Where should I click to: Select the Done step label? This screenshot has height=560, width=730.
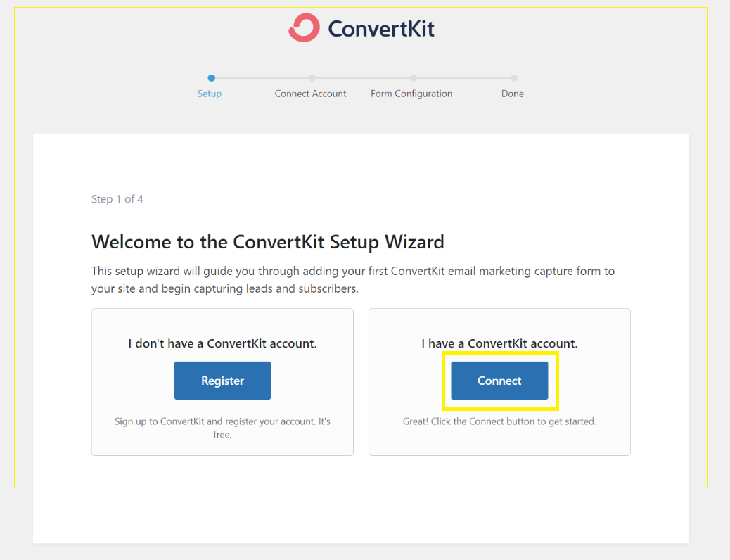pyautogui.click(x=513, y=94)
